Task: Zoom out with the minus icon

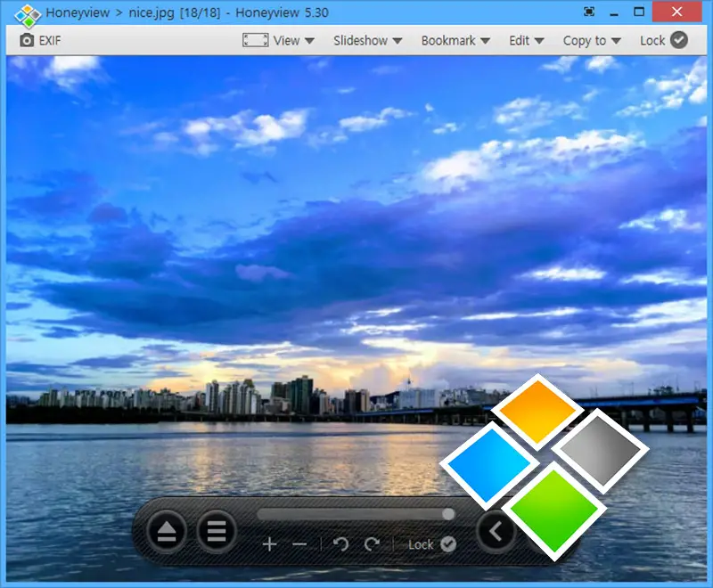Action: coord(299,544)
